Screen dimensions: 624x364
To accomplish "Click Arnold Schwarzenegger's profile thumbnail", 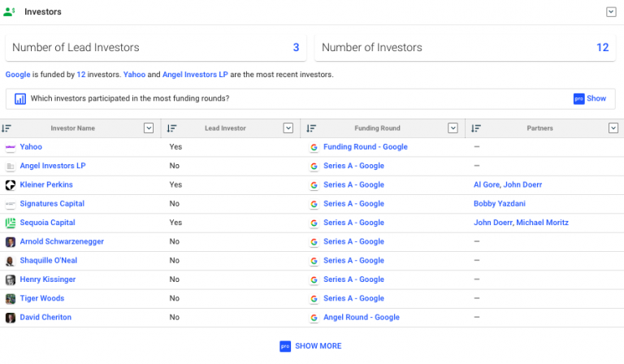I will pyautogui.click(x=11, y=242).
